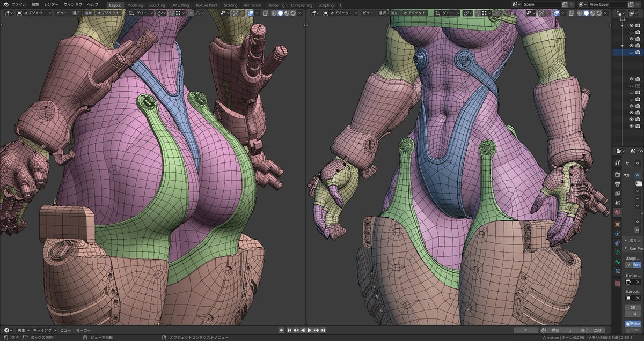Toggle preview range clock icon in timeline

pyautogui.click(x=544, y=330)
